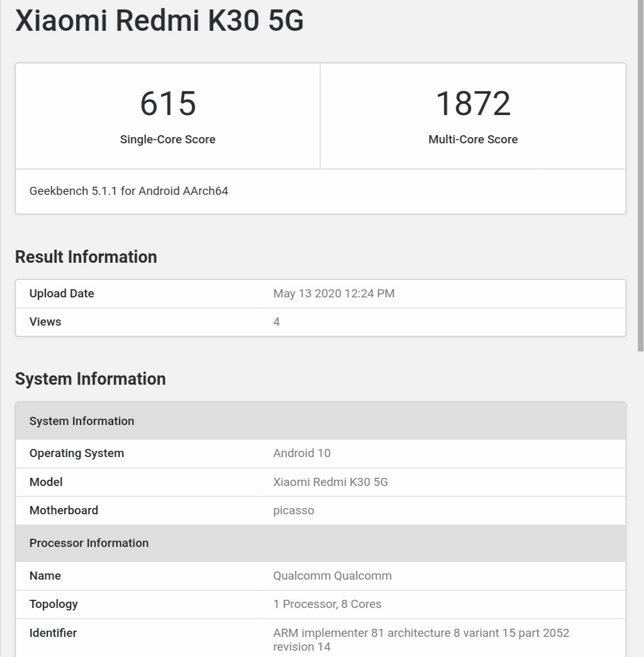
Task: Click the 1 Processor, 8 Cores topology value
Action: coord(328,604)
